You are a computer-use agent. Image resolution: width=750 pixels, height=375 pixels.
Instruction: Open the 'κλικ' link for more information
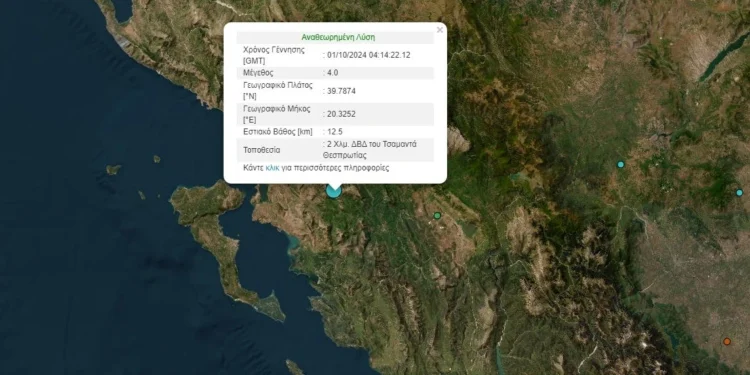(272, 168)
